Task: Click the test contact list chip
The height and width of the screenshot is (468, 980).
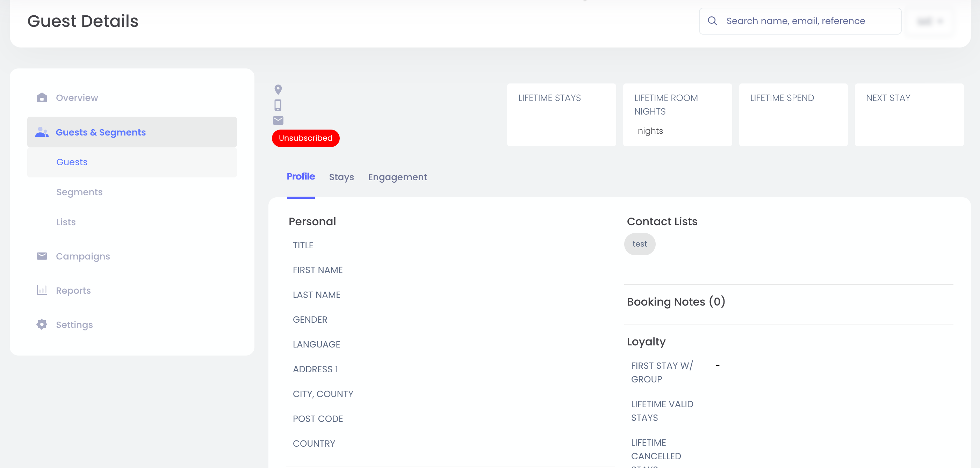Action: [639, 244]
